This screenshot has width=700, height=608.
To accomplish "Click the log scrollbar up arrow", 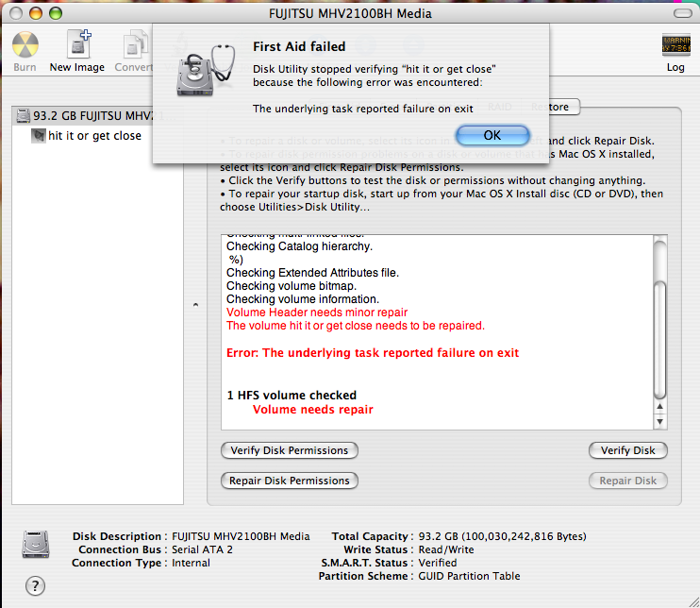I will [659, 407].
